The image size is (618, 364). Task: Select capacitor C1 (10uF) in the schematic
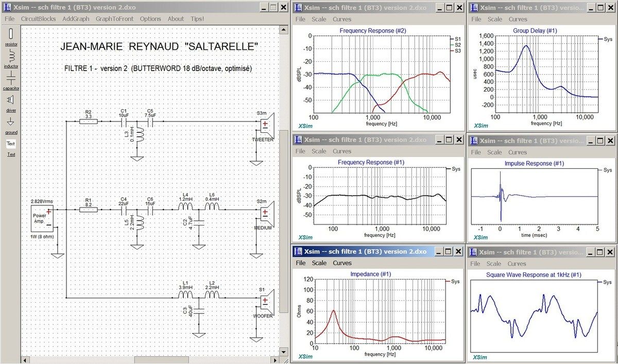click(123, 122)
